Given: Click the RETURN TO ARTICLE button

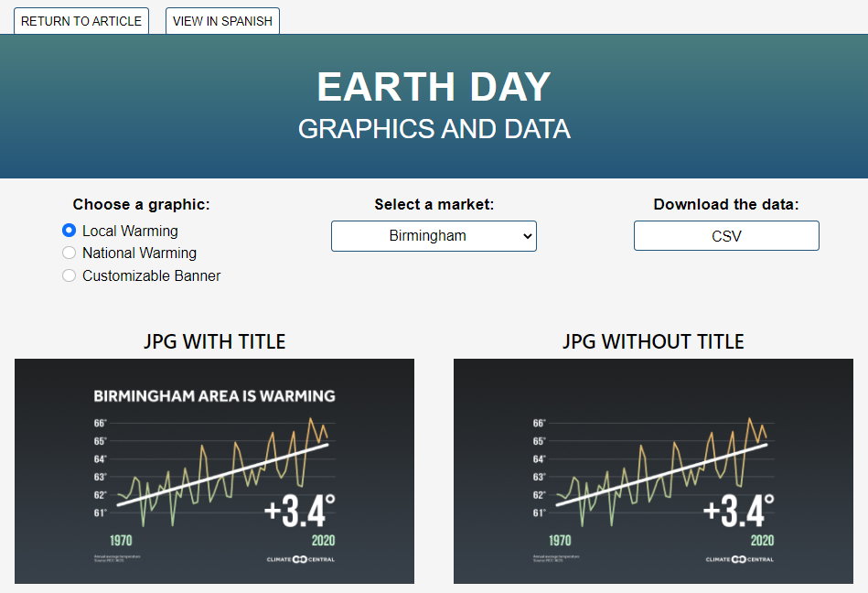Looking at the screenshot, I should (x=81, y=21).
